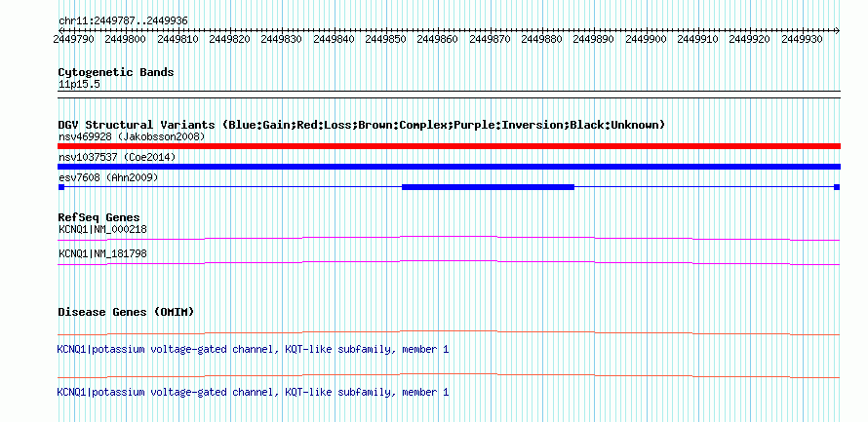
Task: Click the Cytogenetic Bands track title
Action: (x=116, y=72)
